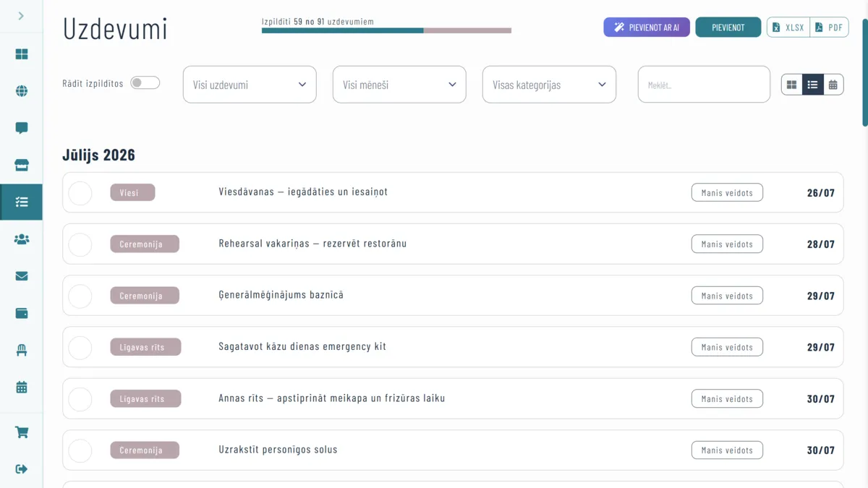Click the globe icon in sidebar
The image size is (868, 488).
[x=22, y=91]
